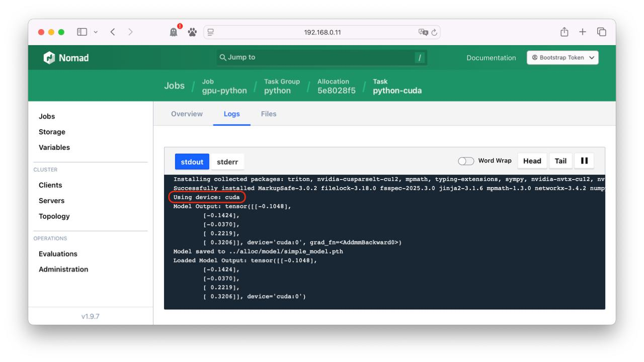Open the python task group breadcrumb
Screen dimensions: 644x362
(x=282, y=86)
